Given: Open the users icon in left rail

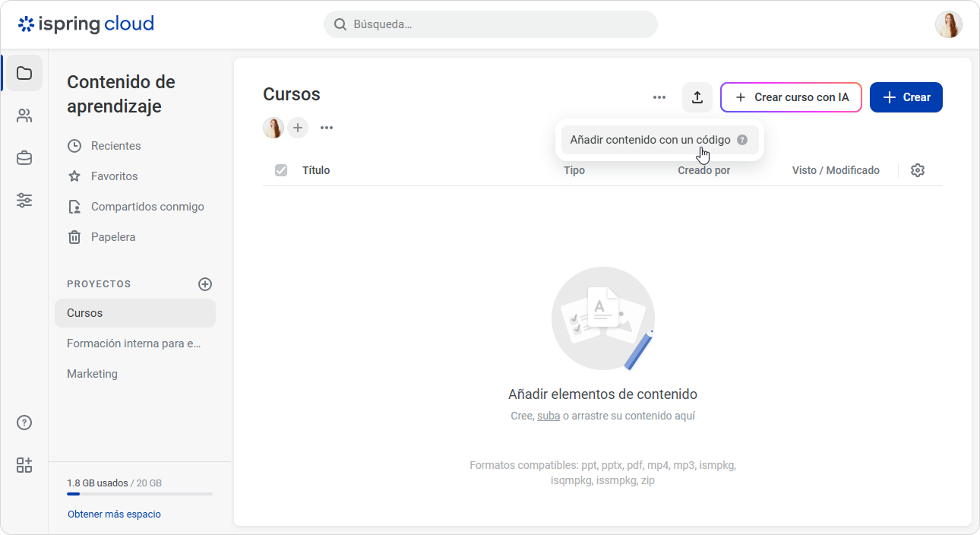Looking at the screenshot, I should click(x=24, y=116).
